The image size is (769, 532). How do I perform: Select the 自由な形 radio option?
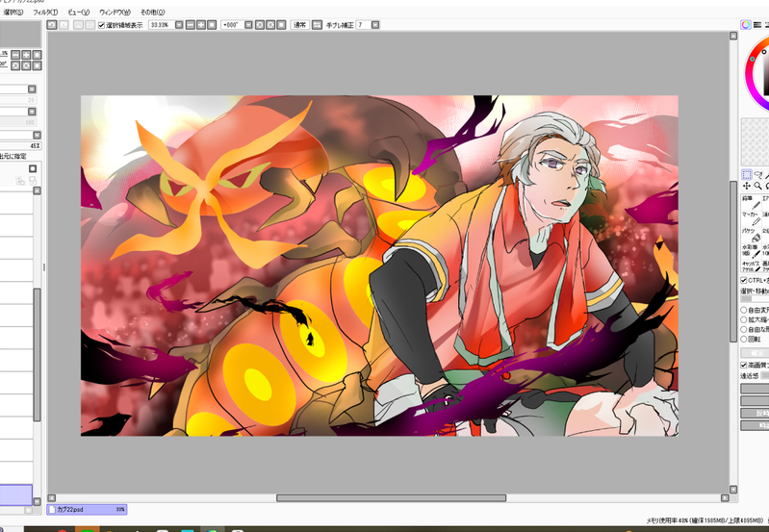pos(744,330)
